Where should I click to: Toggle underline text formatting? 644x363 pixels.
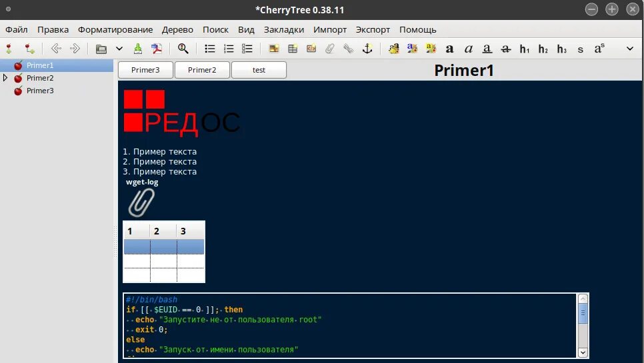click(x=487, y=49)
